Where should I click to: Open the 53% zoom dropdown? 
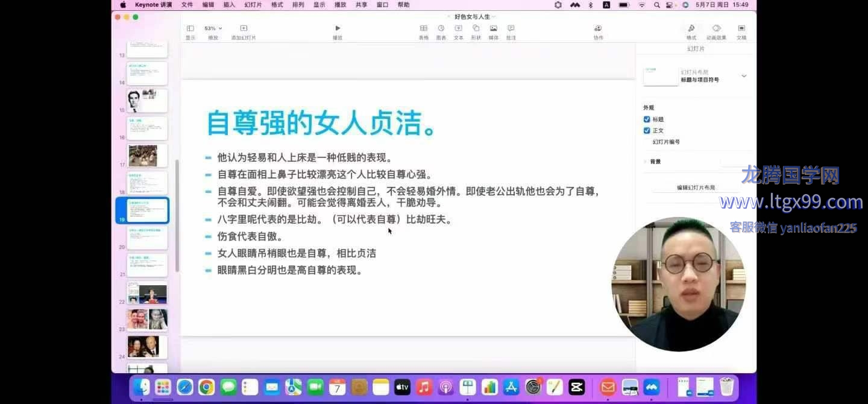[x=213, y=28]
